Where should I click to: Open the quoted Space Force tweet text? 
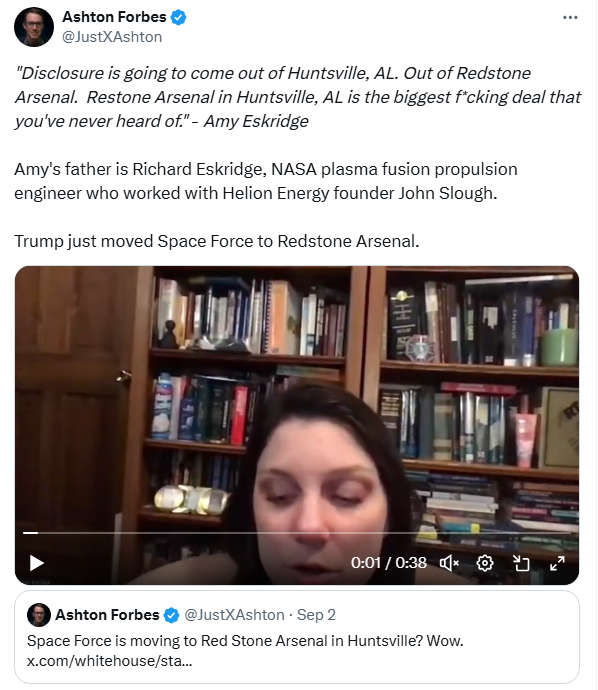pyautogui.click(x=245, y=641)
